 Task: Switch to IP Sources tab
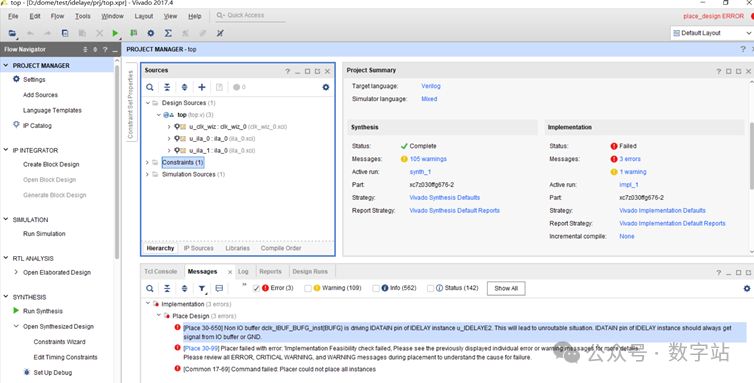point(199,248)
